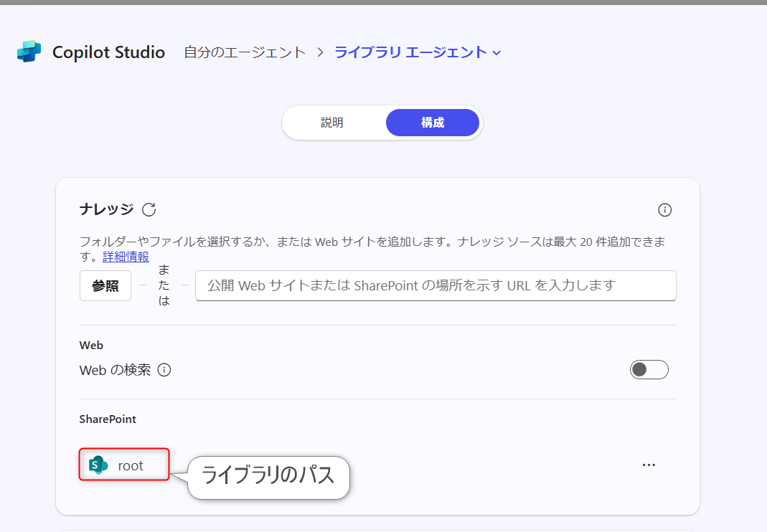Toggle the Web の検索 switch
This screenshot has height=532, width=767.
point(649,370)
